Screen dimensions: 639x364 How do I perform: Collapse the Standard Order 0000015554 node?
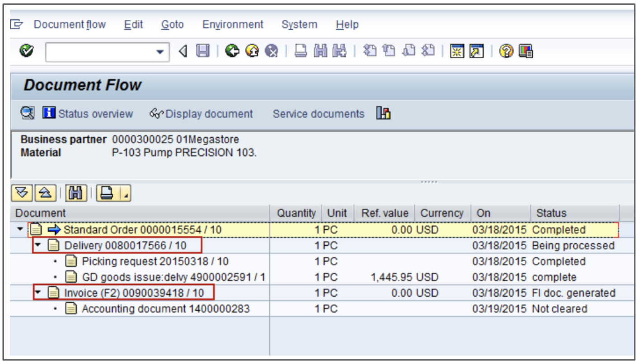pyautogui.click(x=20, y=230)
